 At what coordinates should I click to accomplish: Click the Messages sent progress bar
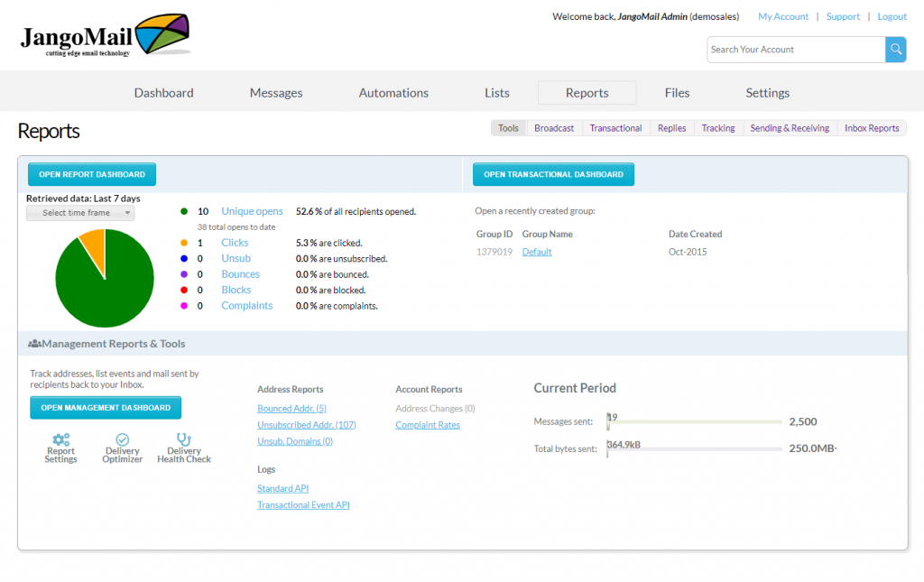click(695, 421)
